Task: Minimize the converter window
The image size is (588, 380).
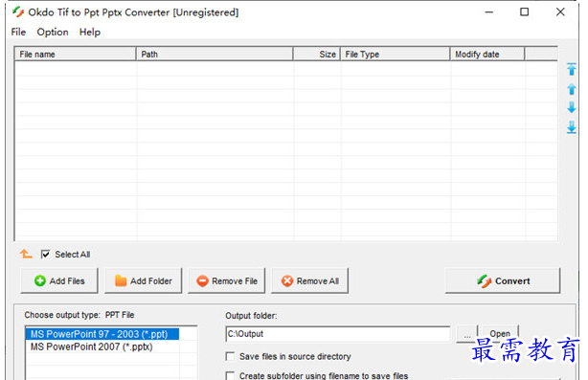Action: [489, 12]
